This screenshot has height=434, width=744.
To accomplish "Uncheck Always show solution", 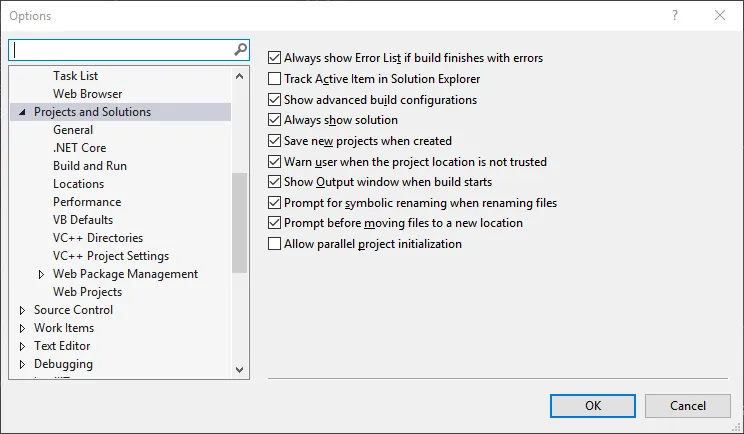I will pos(276,120).
